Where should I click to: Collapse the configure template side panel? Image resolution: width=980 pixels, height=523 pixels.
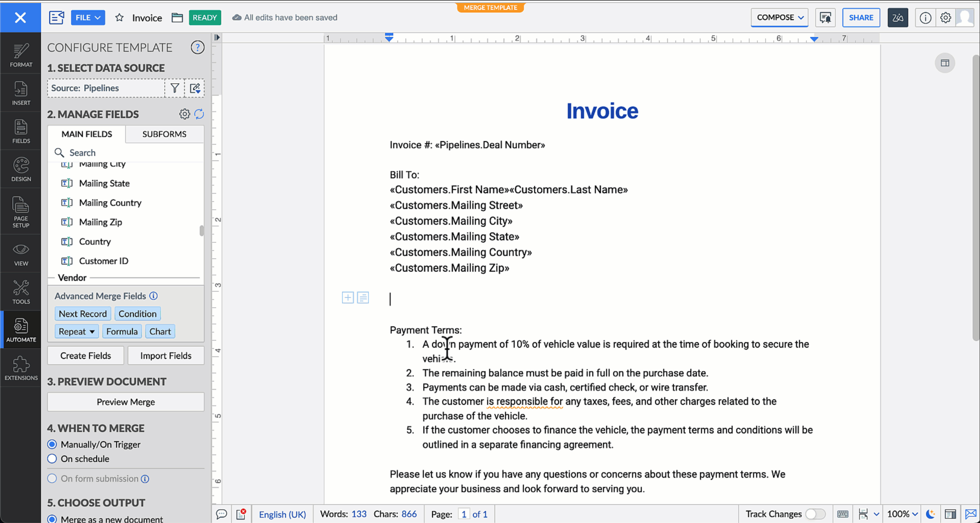pos(217,37)
